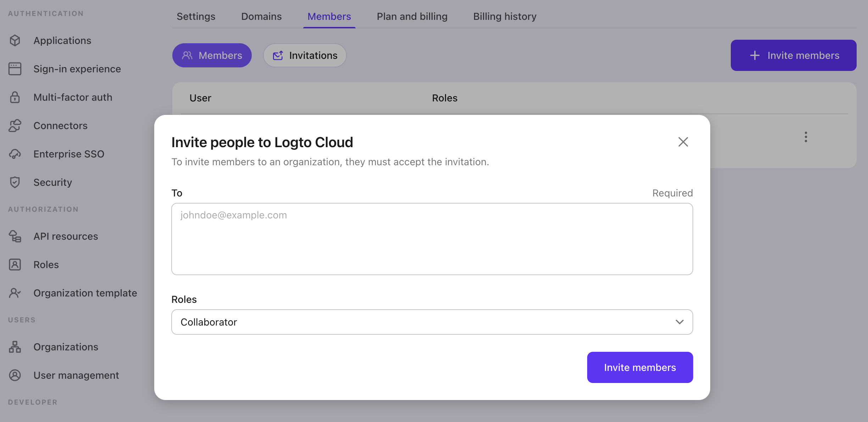Screen dimensions: 868x422
Task: Open the three-dot member row menu
Action: (x=806, y=137)
